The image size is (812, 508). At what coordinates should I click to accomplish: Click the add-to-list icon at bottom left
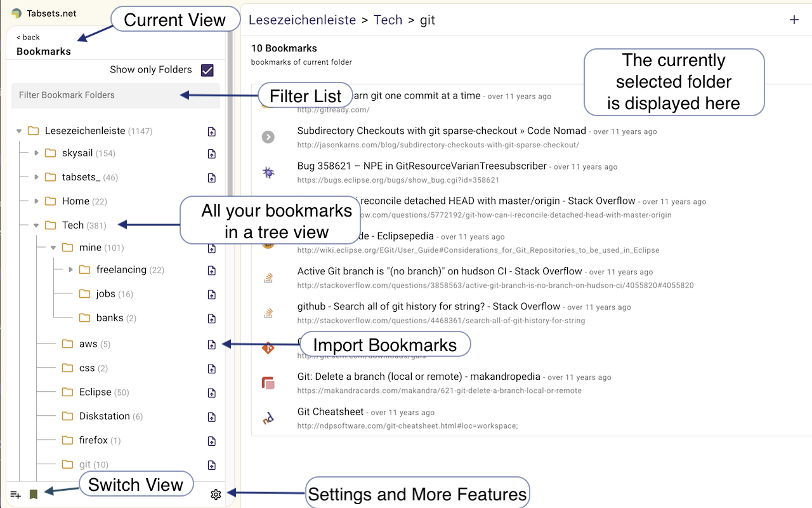[16, 495]
